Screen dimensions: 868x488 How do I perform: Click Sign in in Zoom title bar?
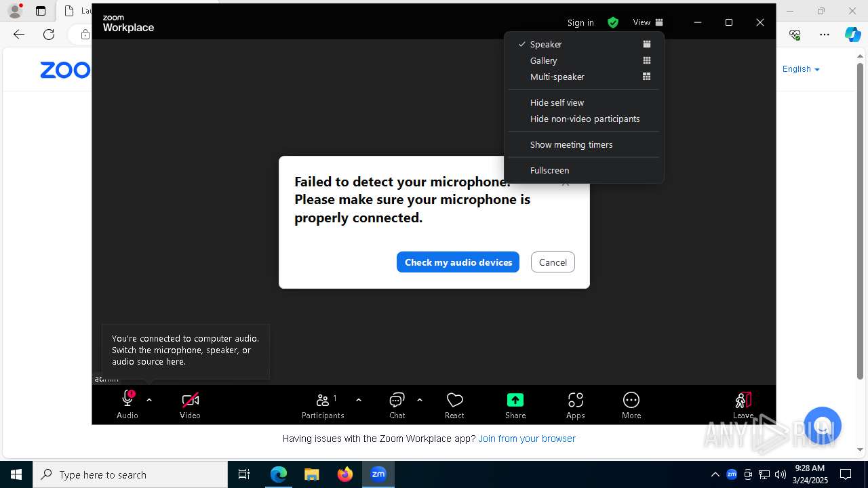[580, 22]
